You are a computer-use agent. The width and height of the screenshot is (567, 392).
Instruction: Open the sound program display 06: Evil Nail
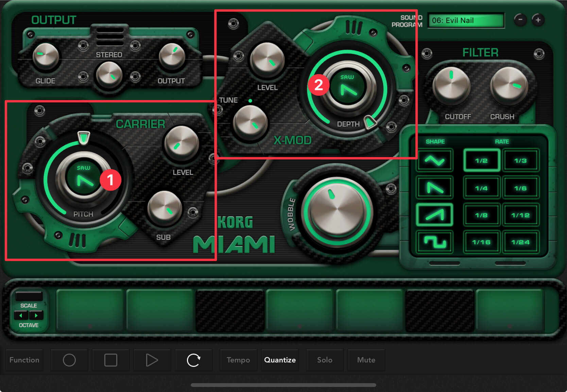[x=466, y=20]
